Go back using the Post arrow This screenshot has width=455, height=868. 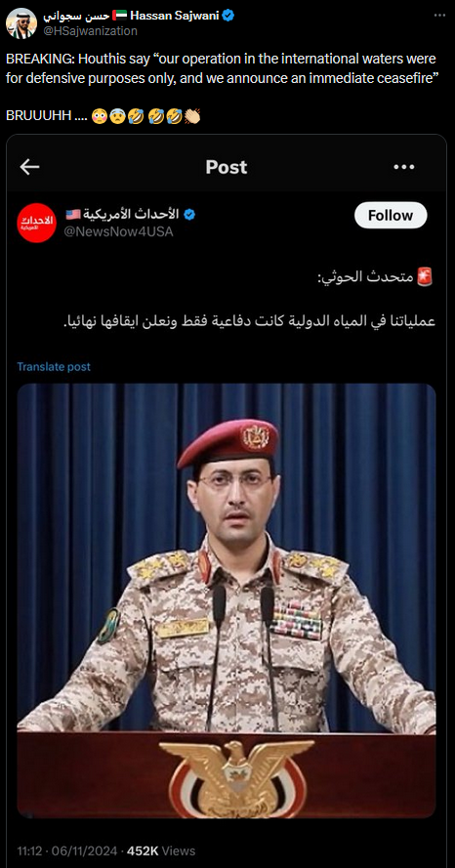(29, 167)
